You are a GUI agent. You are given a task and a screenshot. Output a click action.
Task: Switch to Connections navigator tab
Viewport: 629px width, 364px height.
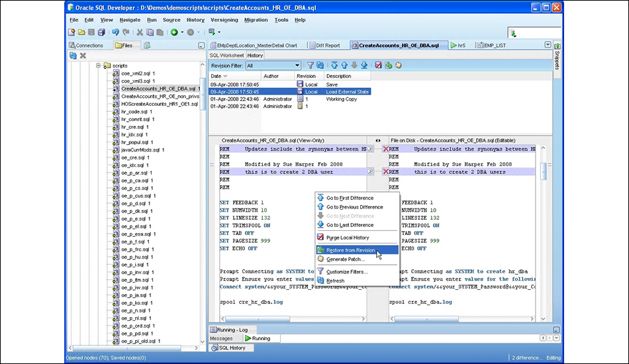tap(86, 46)
